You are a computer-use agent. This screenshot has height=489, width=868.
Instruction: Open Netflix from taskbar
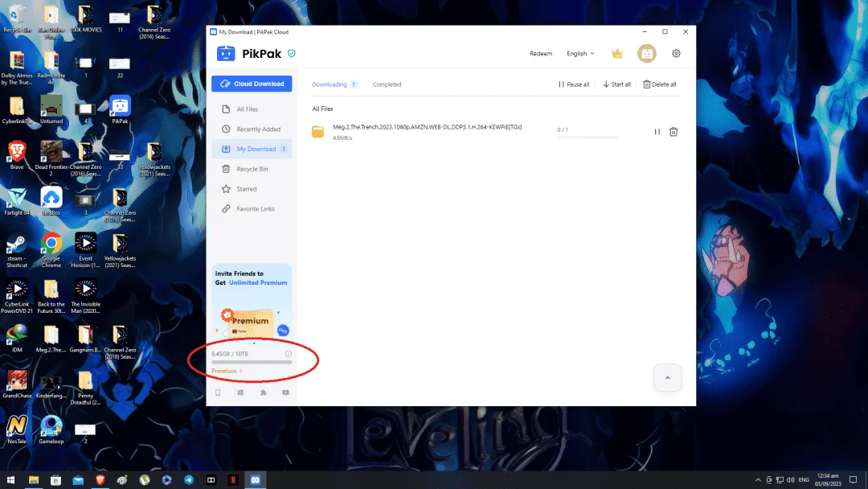coord(233,480)
